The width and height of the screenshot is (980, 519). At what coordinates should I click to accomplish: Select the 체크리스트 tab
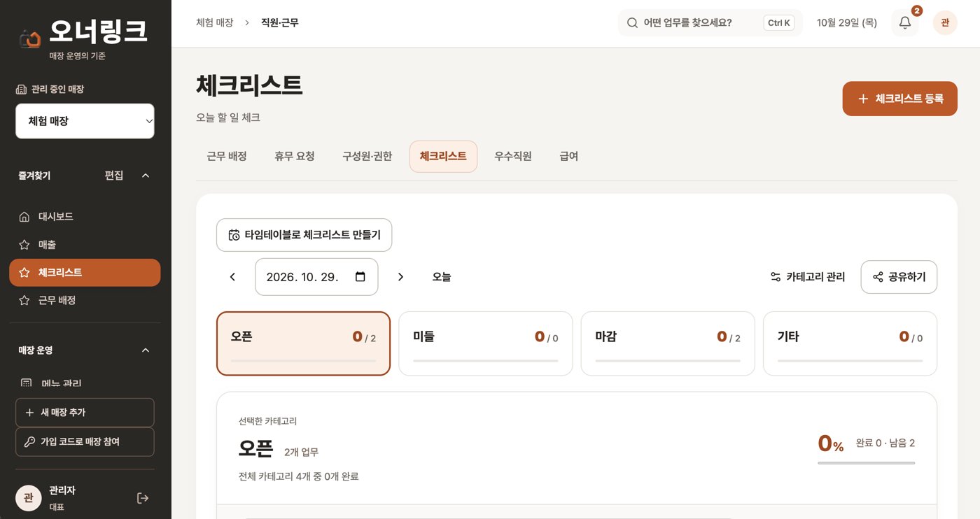coord(443,156)
